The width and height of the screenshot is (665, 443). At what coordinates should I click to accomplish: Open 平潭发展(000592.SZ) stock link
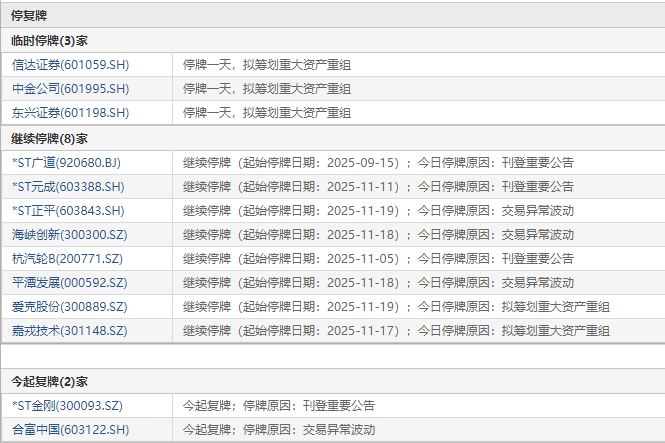tap(70, 283)
